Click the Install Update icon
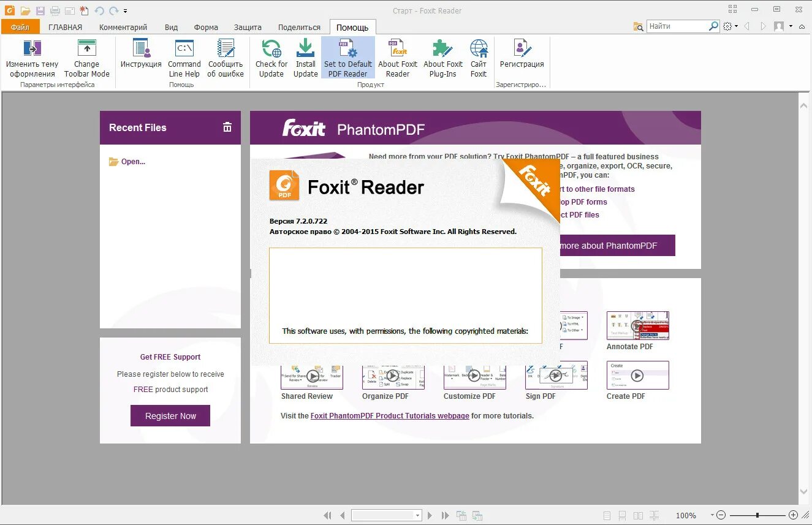The height and width of the screenshot is (525, 812). pyautogui.click(x=305, y=48)
